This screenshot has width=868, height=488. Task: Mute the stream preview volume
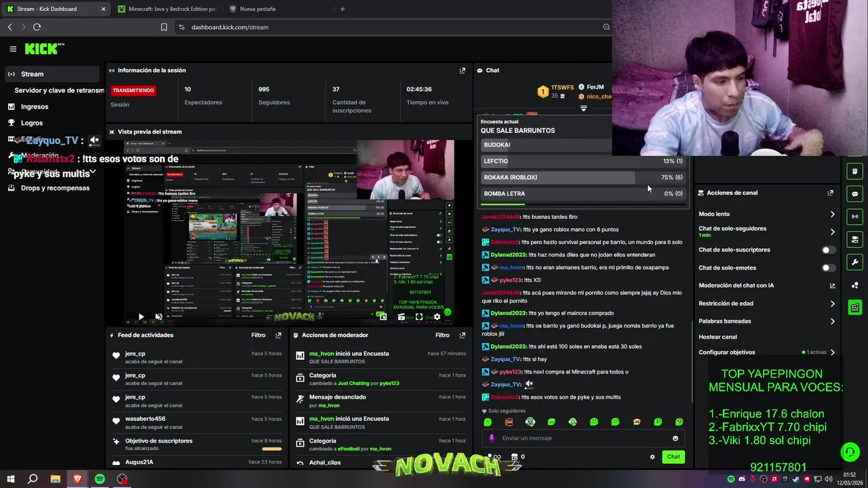tap(159, 317)
